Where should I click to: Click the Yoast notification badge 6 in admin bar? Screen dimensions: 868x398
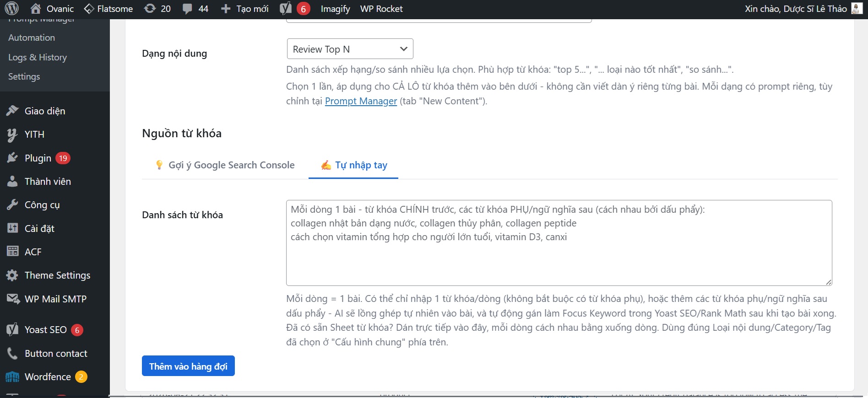303,9
